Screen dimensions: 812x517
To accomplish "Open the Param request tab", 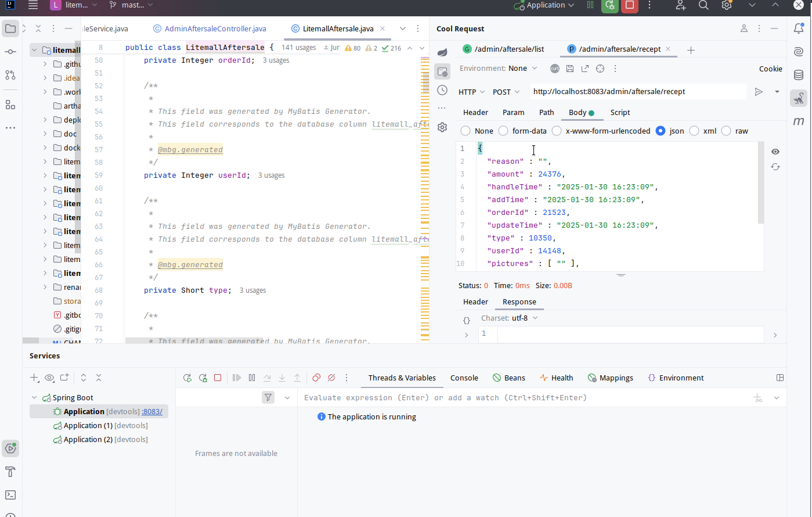I will pyautogui.click(x=513, y=112).
